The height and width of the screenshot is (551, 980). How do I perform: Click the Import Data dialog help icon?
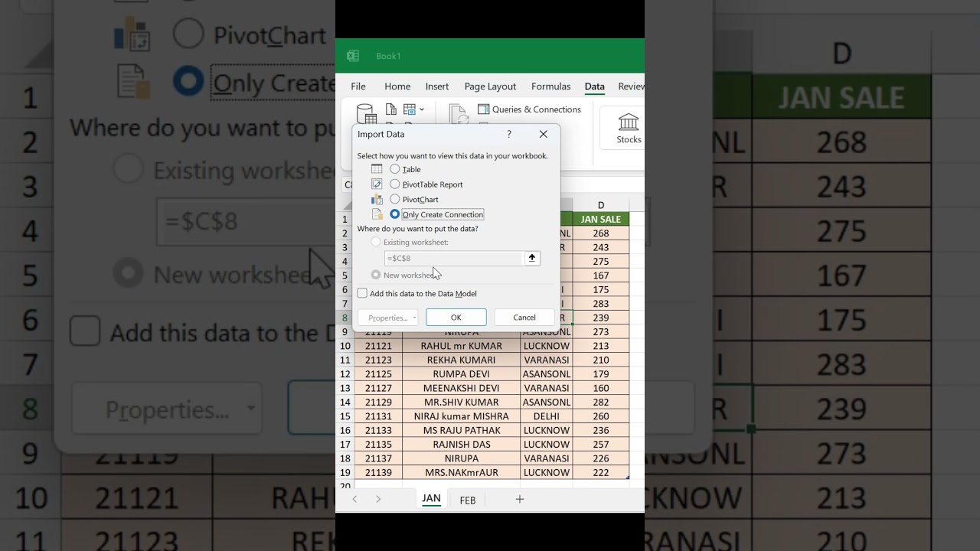tap(508, 134)
